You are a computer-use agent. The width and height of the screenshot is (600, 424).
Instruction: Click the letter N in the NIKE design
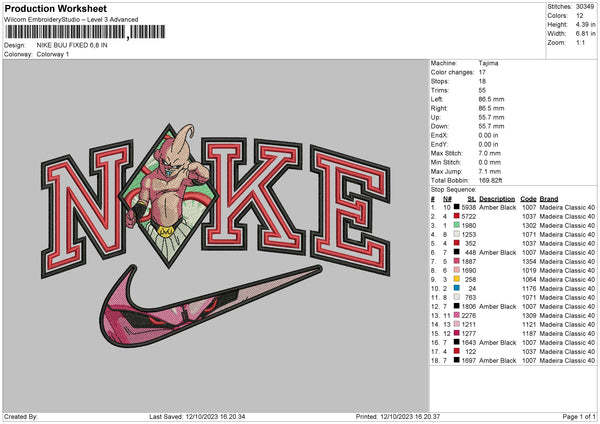click(x=86, y=209)
